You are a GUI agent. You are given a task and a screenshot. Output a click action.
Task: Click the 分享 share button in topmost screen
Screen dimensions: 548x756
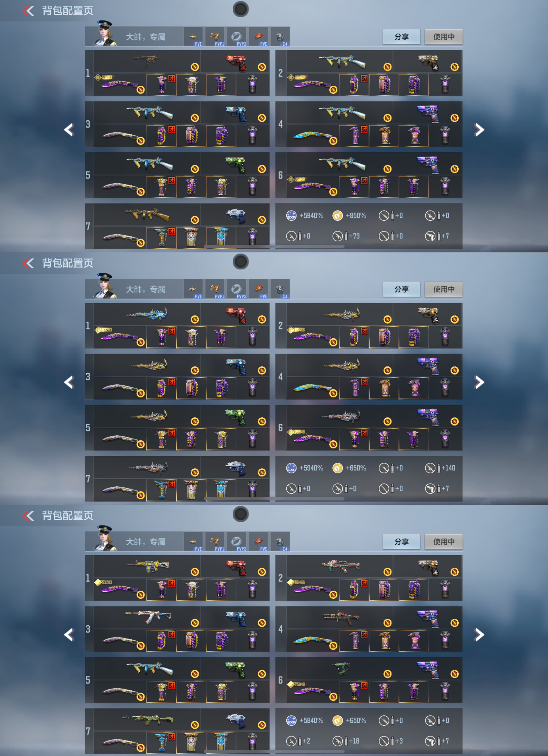401,37
